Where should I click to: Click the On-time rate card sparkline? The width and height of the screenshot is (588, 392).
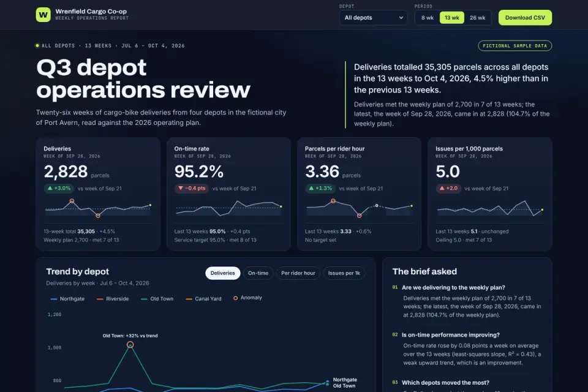click(x=228, y=208)
